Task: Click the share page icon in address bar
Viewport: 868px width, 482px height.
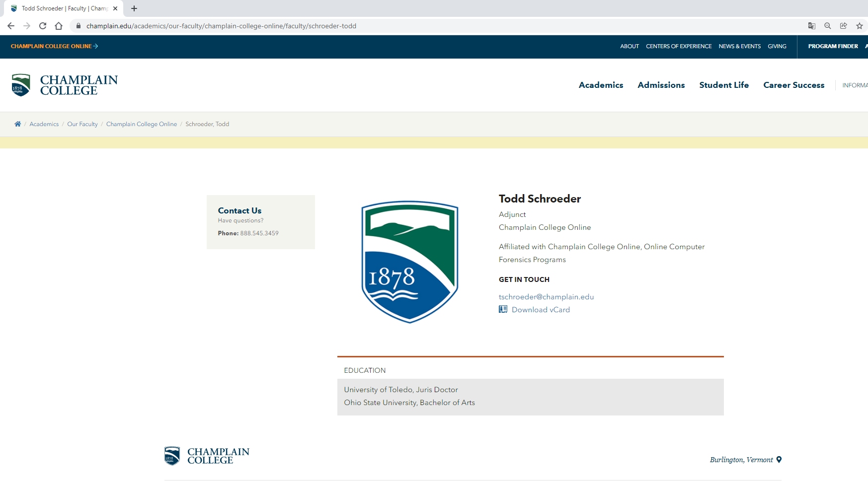Action: 843,26
